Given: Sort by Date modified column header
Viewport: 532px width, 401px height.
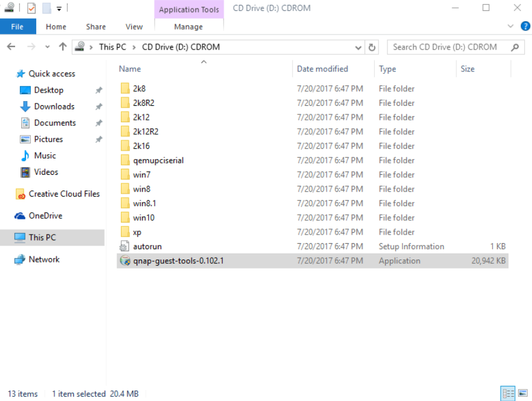Looking at the screenshot, I should tap(322, 69).
